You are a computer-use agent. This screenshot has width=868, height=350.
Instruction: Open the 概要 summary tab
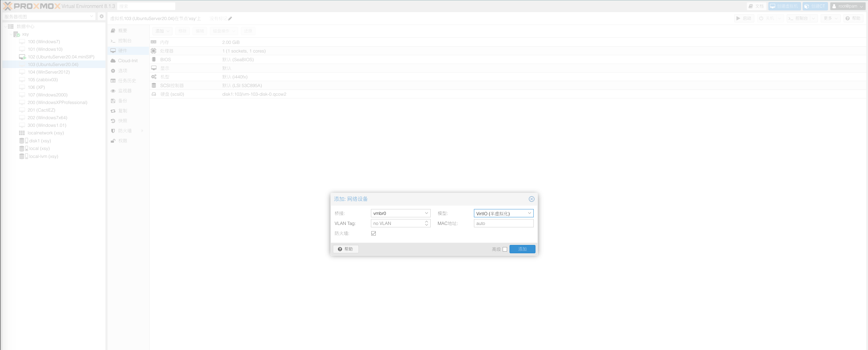point(128,31)
